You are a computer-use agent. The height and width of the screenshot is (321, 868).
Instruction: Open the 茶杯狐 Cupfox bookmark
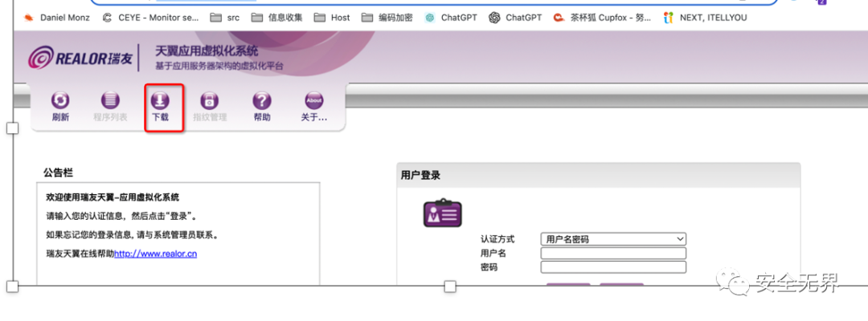point(602,18)
